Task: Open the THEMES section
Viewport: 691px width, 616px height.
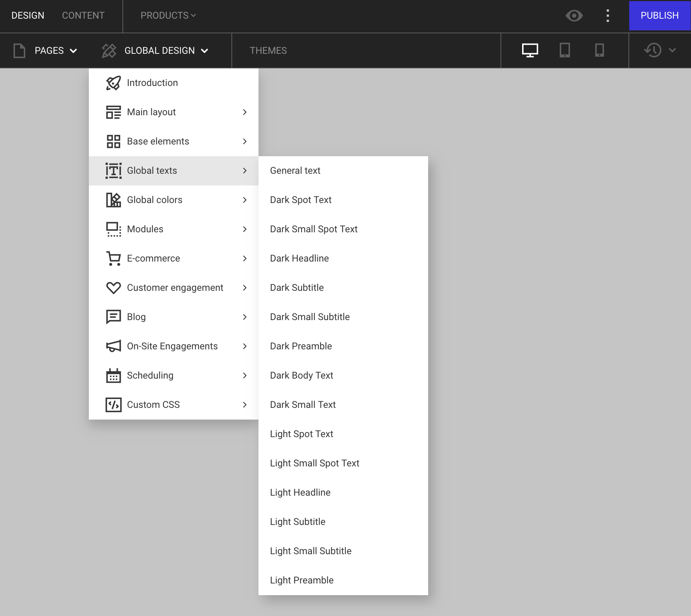Action: 268,50
